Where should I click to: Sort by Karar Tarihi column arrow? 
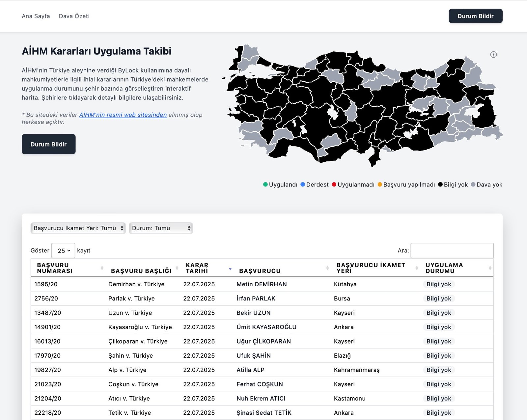click(230, 269)
